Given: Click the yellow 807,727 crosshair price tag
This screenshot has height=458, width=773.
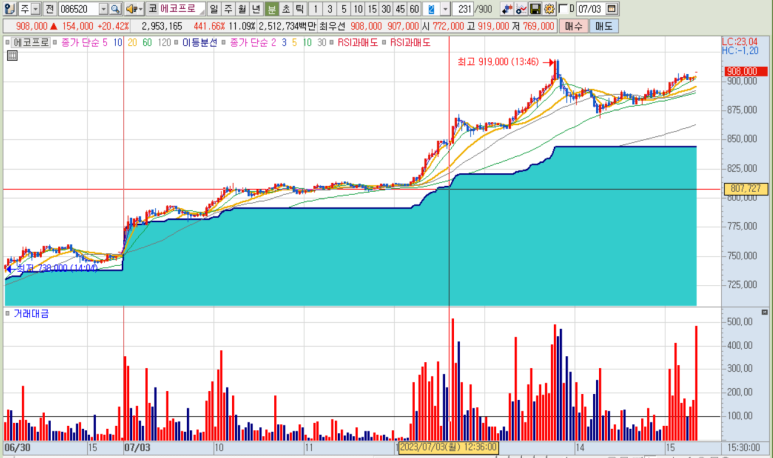Looking at the screenshot, I should 746,189.
